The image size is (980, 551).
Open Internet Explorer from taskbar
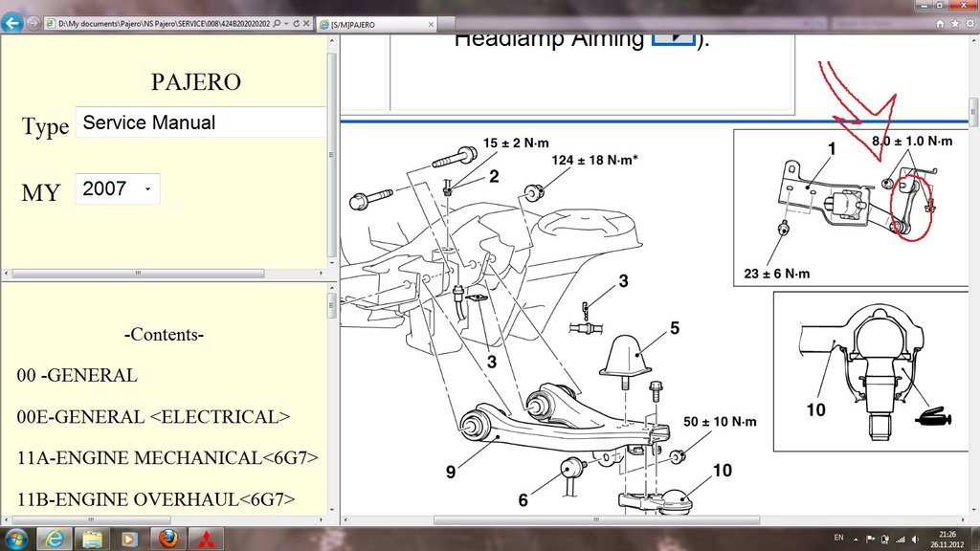[x=55, y=538]
